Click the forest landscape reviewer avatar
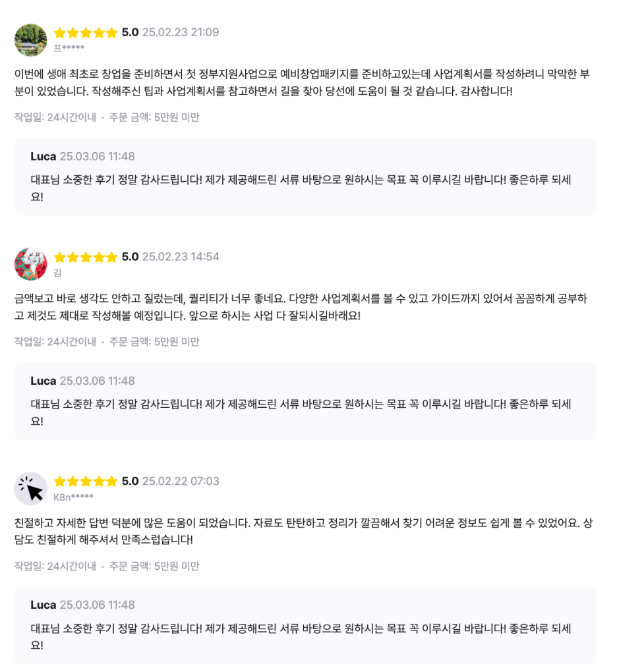 coord(30,40)
